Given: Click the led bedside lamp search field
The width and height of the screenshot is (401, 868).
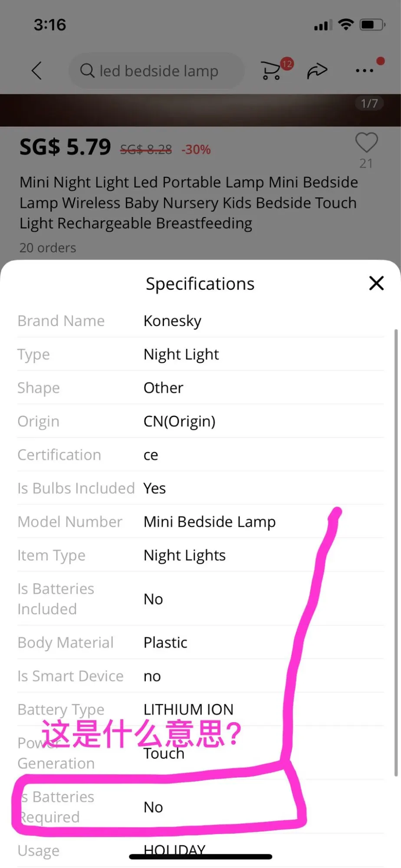Looking at the screenshot, I should [158, 71].
